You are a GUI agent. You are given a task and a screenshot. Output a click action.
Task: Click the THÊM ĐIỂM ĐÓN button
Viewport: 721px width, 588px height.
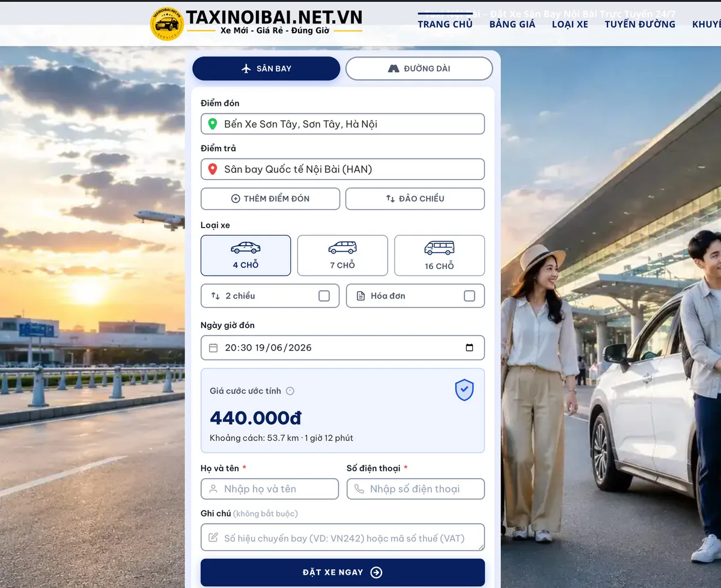click(x=270, y=199)
